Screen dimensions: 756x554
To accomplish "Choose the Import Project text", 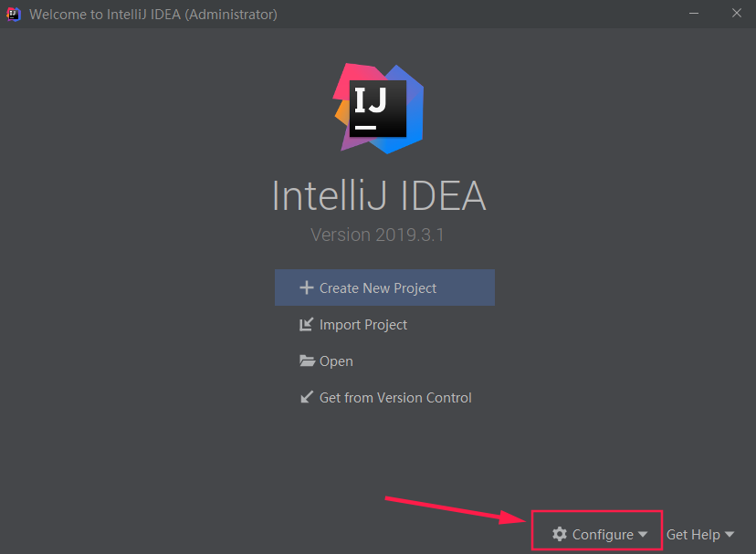I will point(363,325).
